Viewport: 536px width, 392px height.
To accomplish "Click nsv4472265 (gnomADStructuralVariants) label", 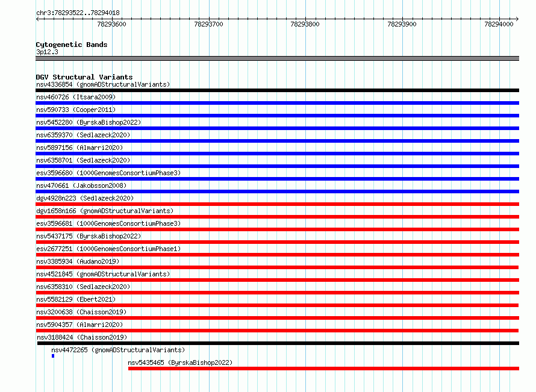I will (118, 350).
